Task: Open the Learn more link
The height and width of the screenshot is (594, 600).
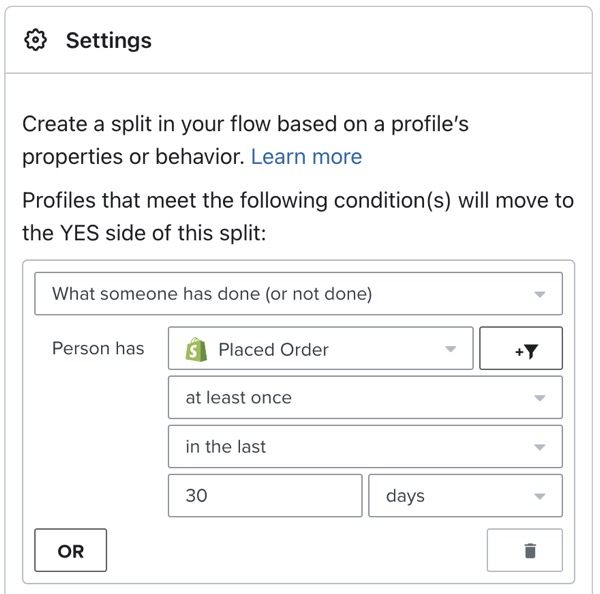Action: tap(306, 157)
